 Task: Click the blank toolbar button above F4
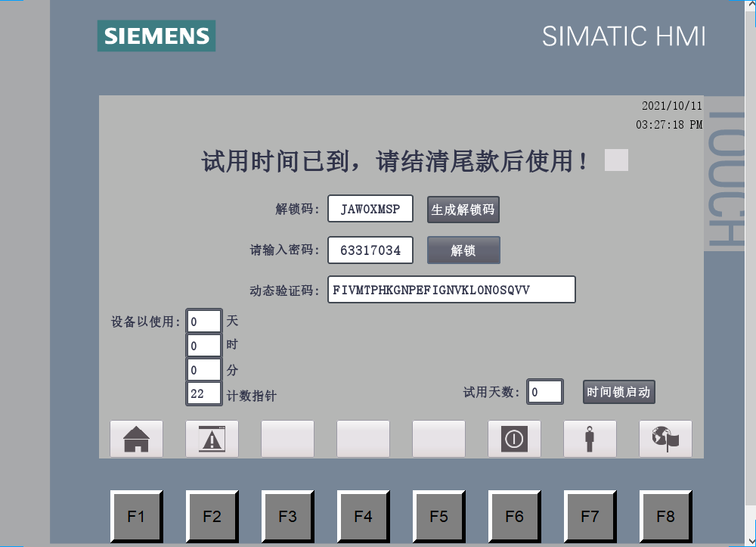click(363, 439)
